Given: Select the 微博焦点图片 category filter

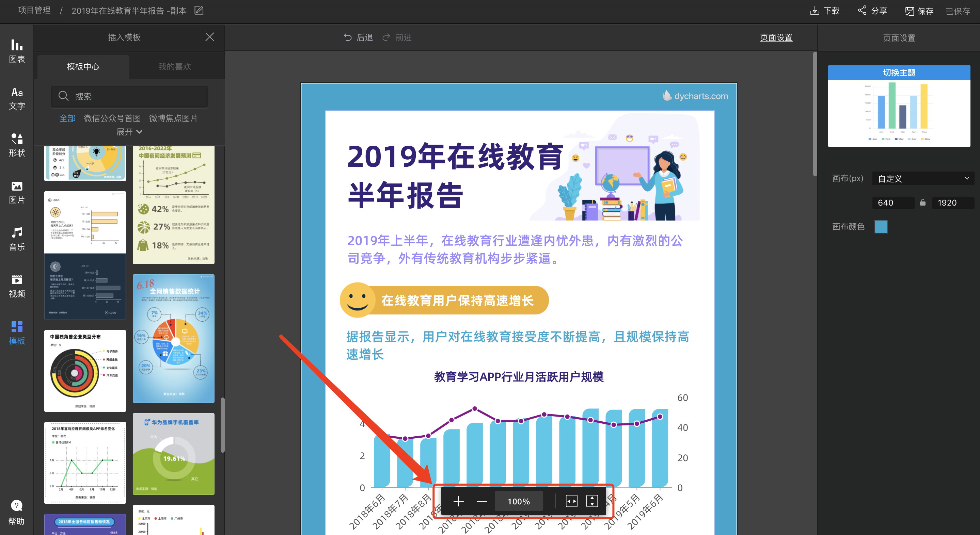Looking at the screenshot, I should (173, 118).
